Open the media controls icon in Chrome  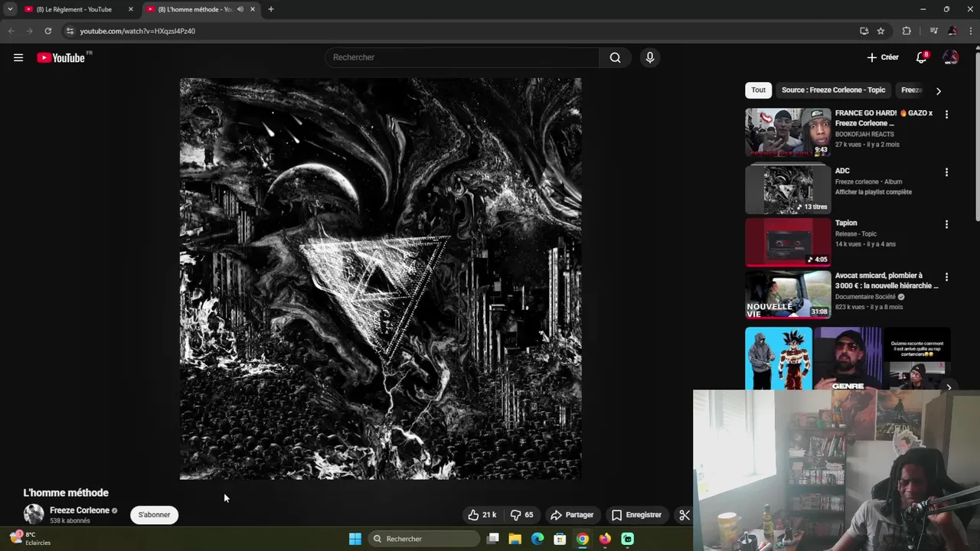tap(933, 31)
